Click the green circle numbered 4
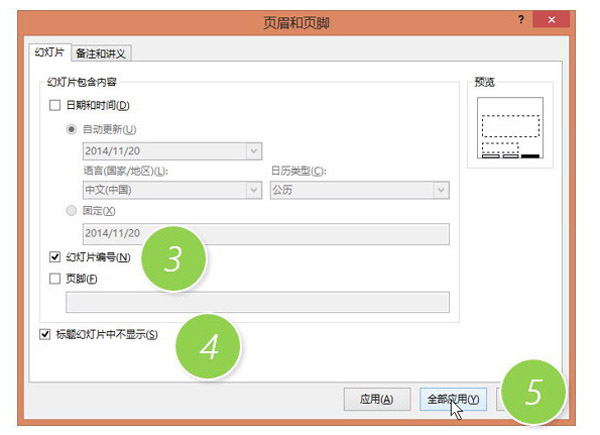This screenshot has width=600, height=435. pos(208,346)
